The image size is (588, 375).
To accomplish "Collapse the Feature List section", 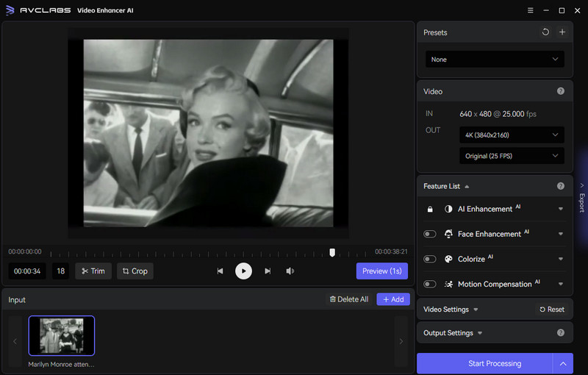I will click(467, 186).
